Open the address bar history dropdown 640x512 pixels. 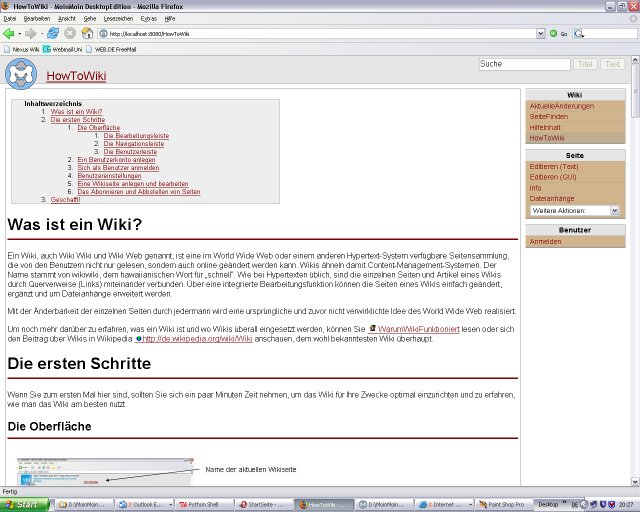coord(540,33)
